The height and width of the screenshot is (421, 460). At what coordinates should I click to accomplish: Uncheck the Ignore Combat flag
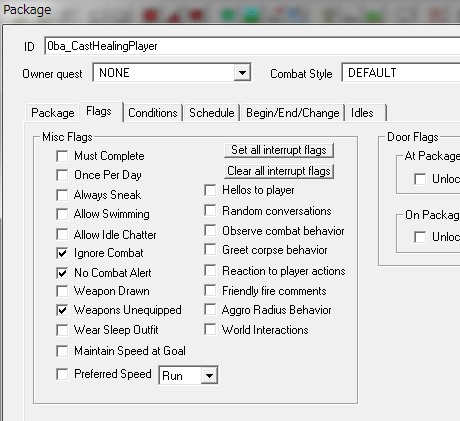62,253
